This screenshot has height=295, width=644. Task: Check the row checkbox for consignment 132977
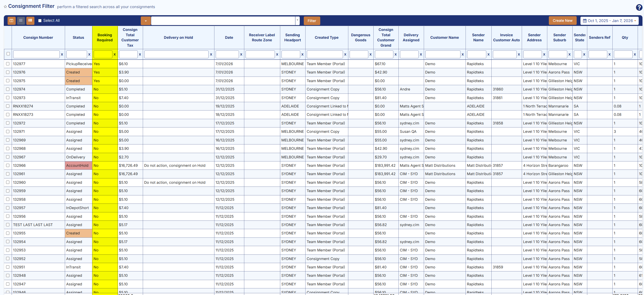[x=8, y=64]
